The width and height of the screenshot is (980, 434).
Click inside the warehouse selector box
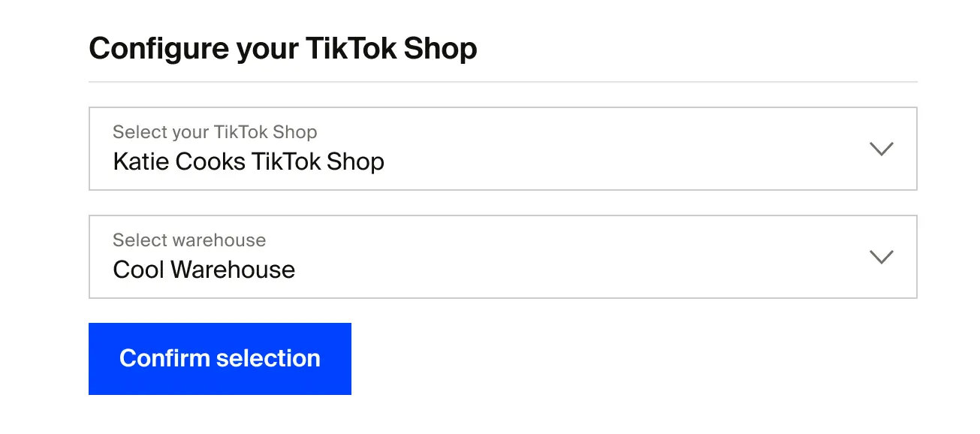tap(503, 256)
